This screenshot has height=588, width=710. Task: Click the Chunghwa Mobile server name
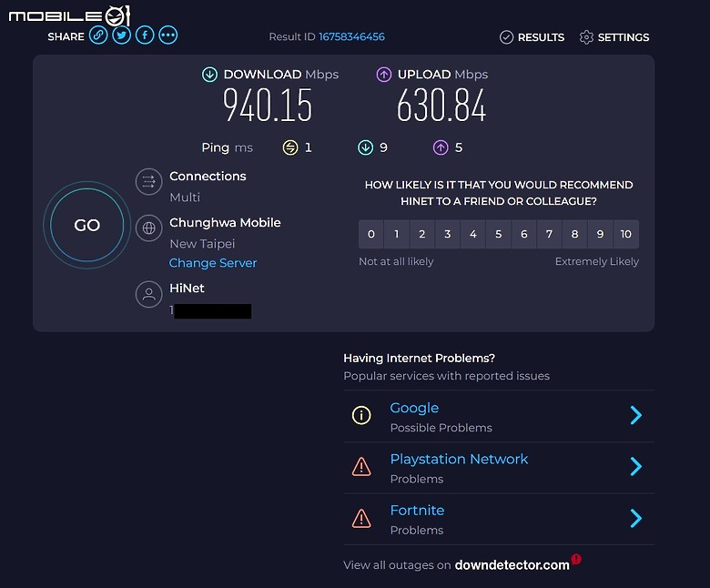[x=225, y=223]
